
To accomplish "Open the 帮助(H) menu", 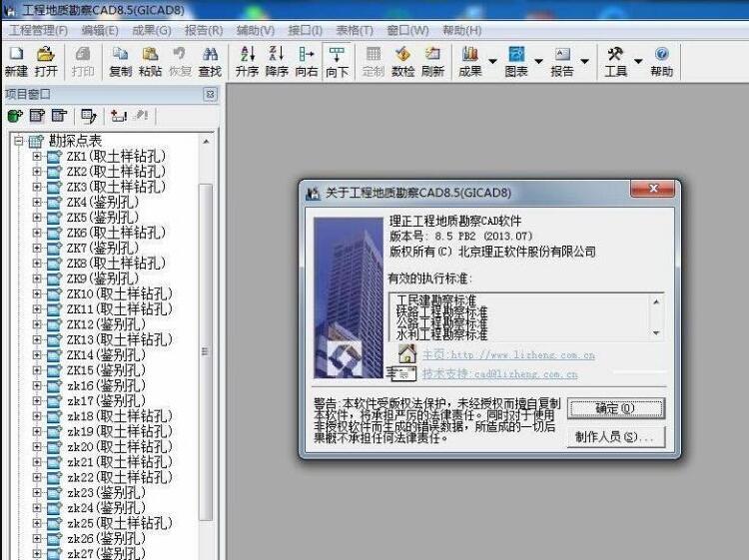I will [462, 31].
